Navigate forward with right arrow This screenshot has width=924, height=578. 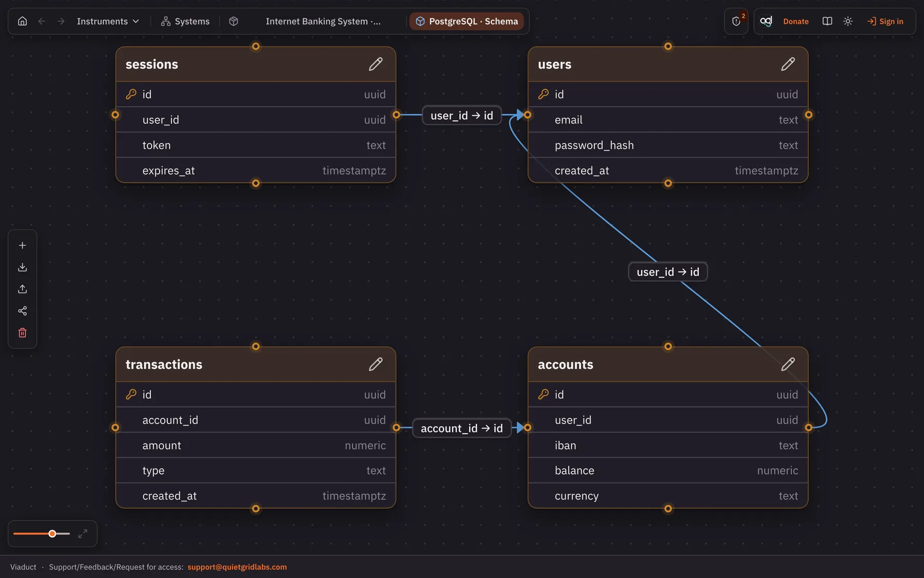click(61, 21)
